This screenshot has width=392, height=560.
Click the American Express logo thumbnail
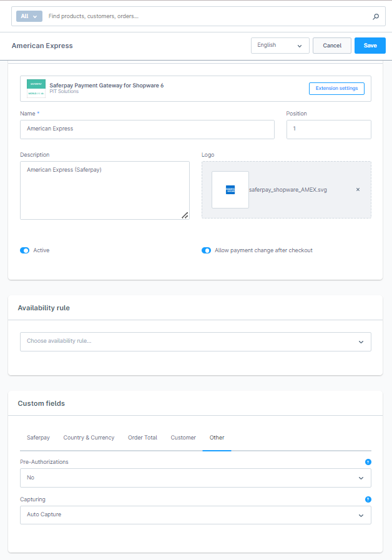click(x=230, y=190)
